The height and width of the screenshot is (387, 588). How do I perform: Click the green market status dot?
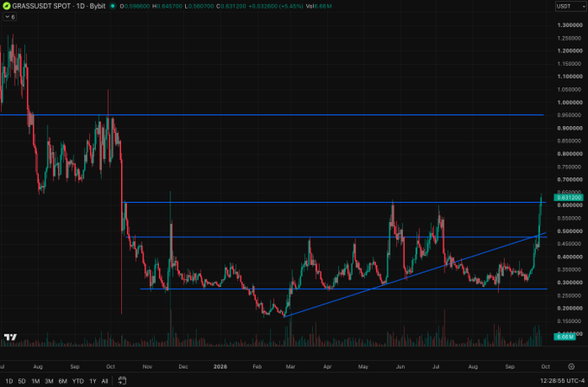(x=112, y=6)
